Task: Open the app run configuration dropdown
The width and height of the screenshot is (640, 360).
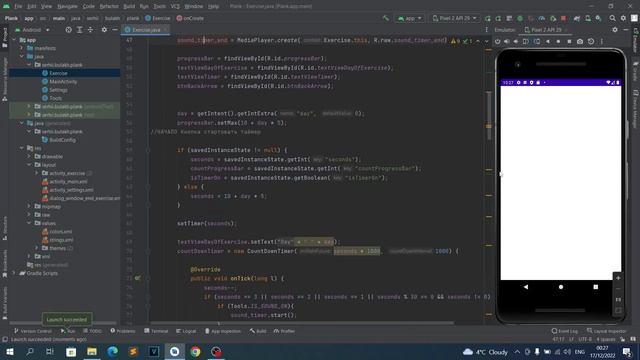Action: tap(409, 18)
